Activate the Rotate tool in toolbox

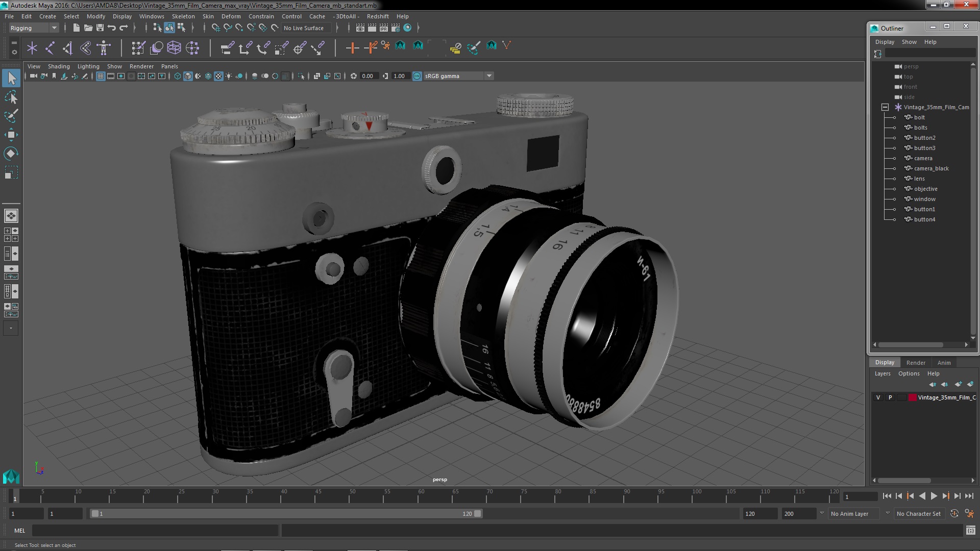point(11,154)
